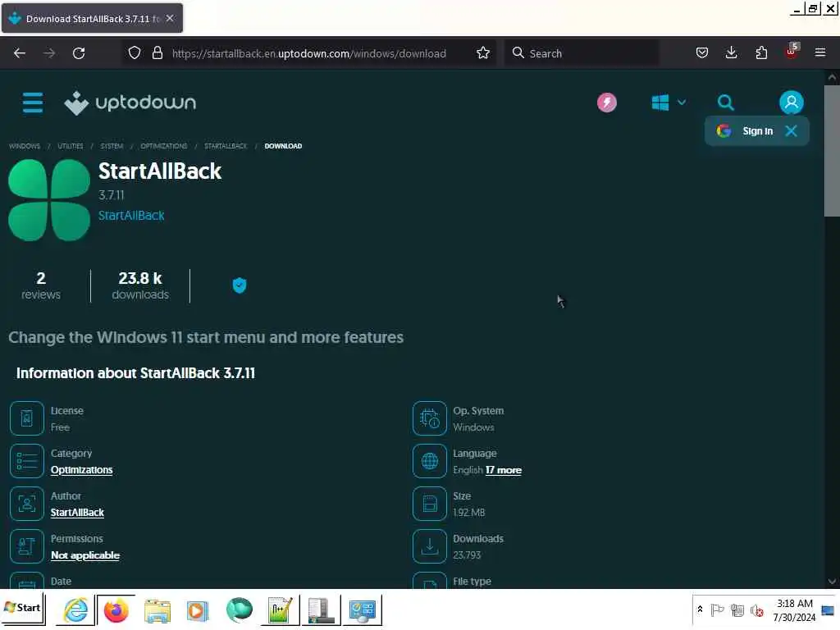Show hidden system tray icons
840x630 pixels.
pos(700,609)
